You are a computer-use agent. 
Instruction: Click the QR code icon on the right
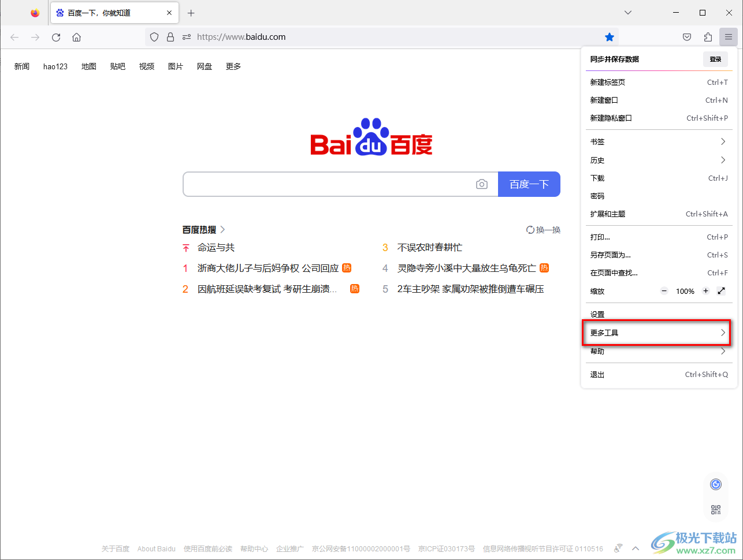tap(716, 510)
